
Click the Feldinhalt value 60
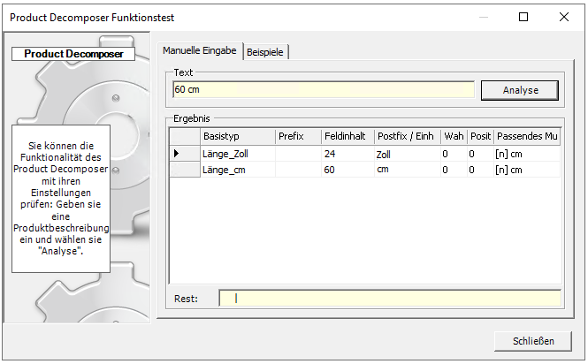348,170
